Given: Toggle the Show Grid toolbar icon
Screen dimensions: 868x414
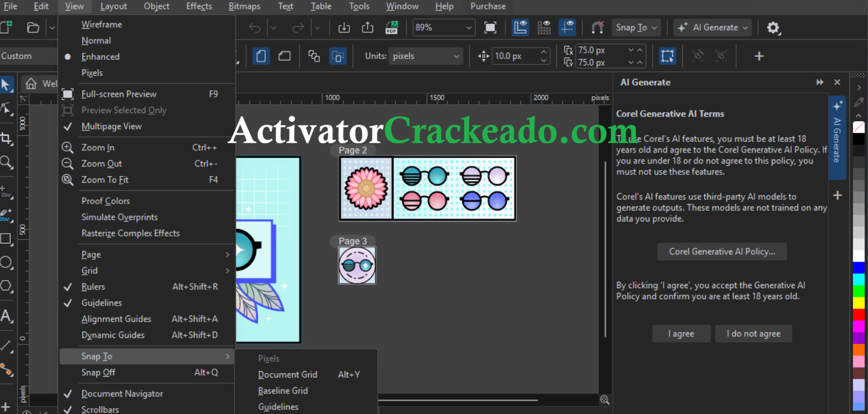Looking at the screenshot, I should click(544, 27).
